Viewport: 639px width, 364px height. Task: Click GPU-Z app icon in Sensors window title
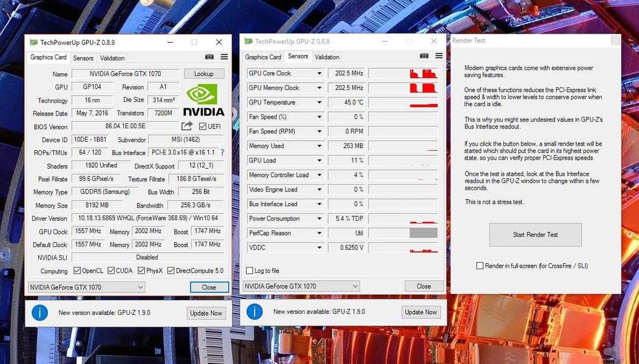click(248, 41)
